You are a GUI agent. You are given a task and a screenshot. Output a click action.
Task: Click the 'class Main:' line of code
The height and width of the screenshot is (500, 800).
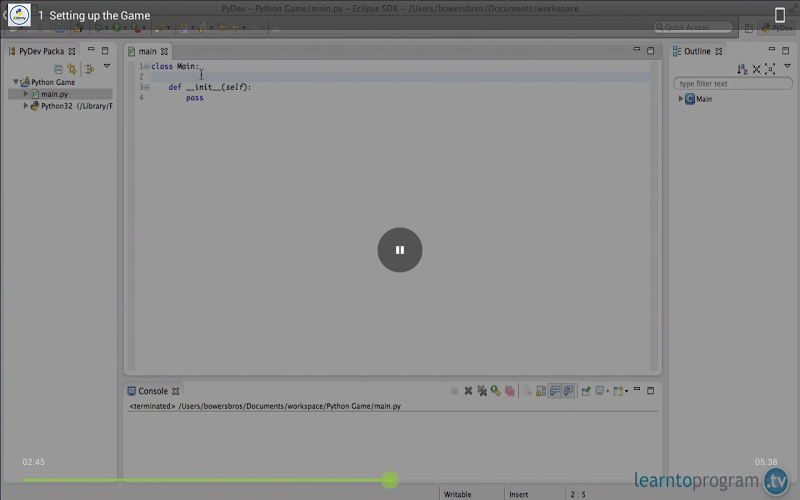pyautogui.click(x=175, y=66)
